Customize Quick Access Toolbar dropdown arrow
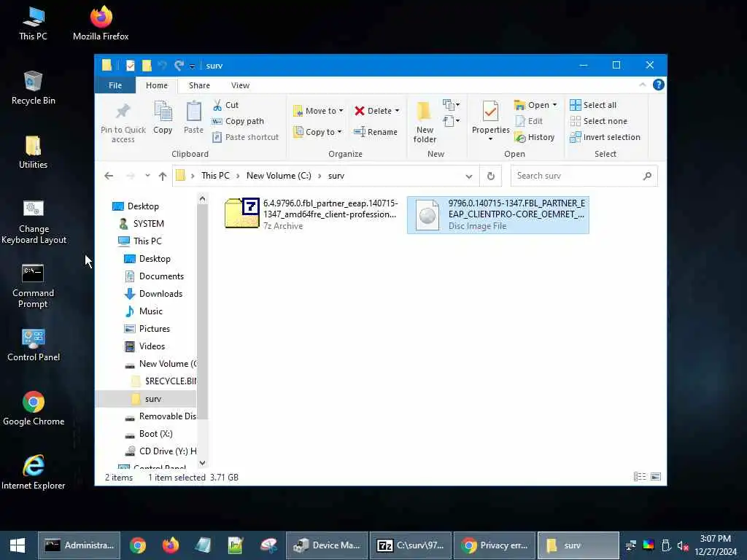The height and width of the screenshot is (560, 747). point(192,66)
